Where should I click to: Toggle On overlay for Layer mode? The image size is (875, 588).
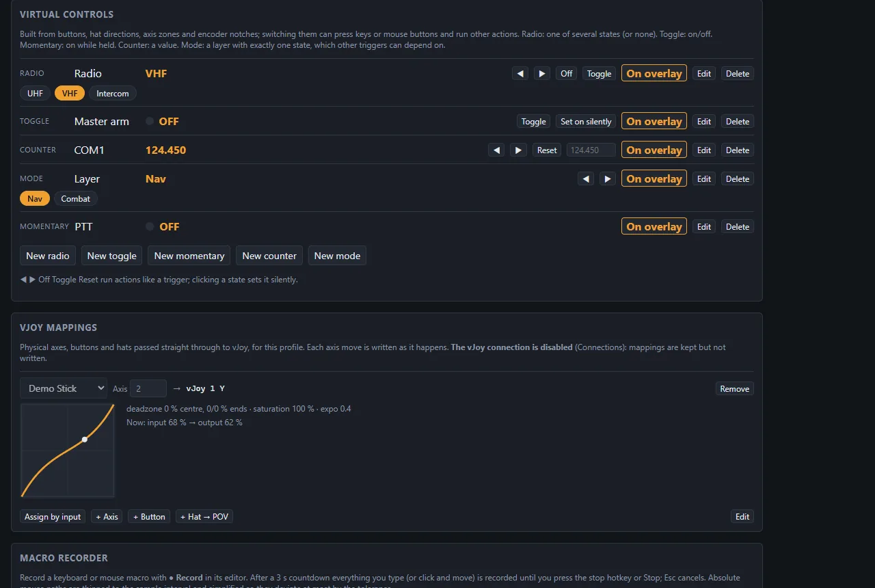(654, 178)
